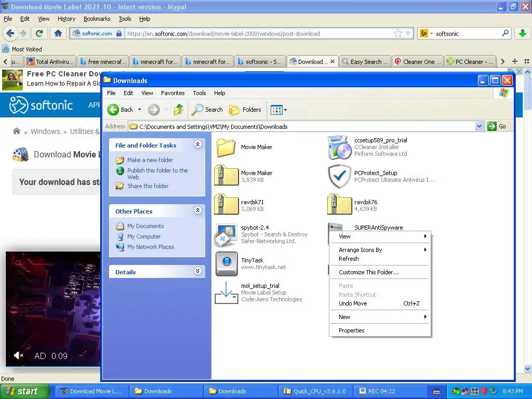
Task: Open the View submenu in context menu
Action: [380, 236]
